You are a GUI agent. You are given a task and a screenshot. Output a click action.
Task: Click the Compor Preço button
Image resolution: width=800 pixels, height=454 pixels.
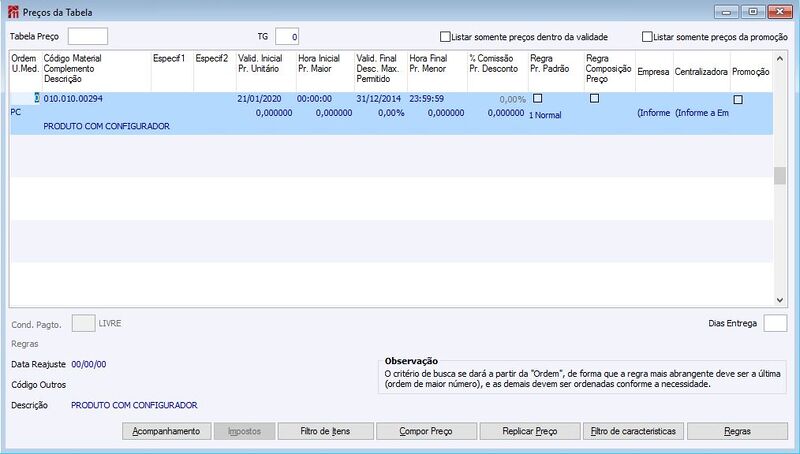click(426, 431)
